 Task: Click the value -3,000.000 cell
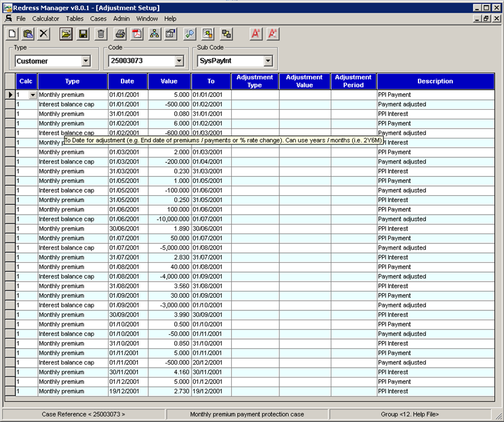(x=170, y=305)
